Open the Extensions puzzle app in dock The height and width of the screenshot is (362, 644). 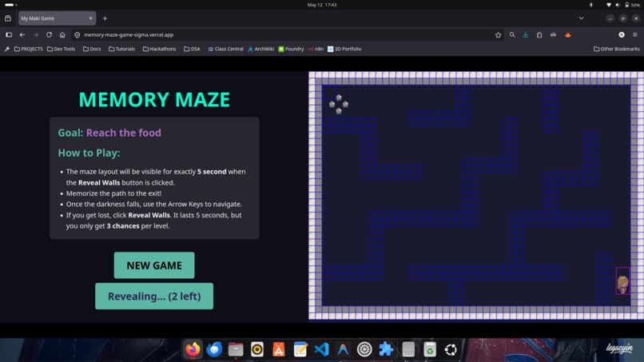tap(386, 349)
